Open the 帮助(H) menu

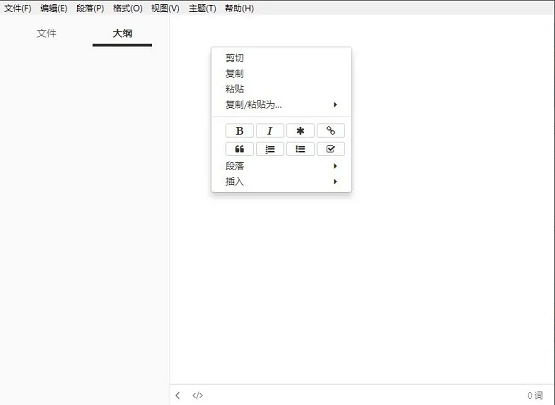click(x=239, y=8)
